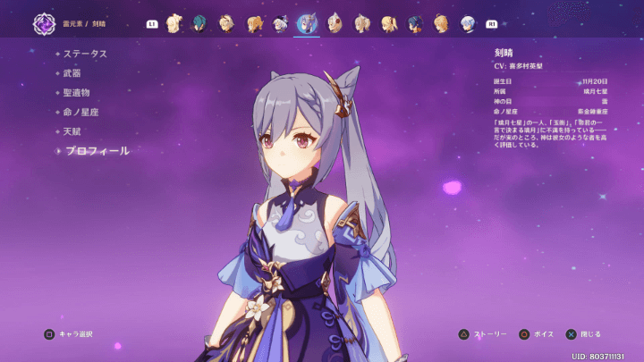
Task: Click the 誕生日 label
Action: coord(503,81)
